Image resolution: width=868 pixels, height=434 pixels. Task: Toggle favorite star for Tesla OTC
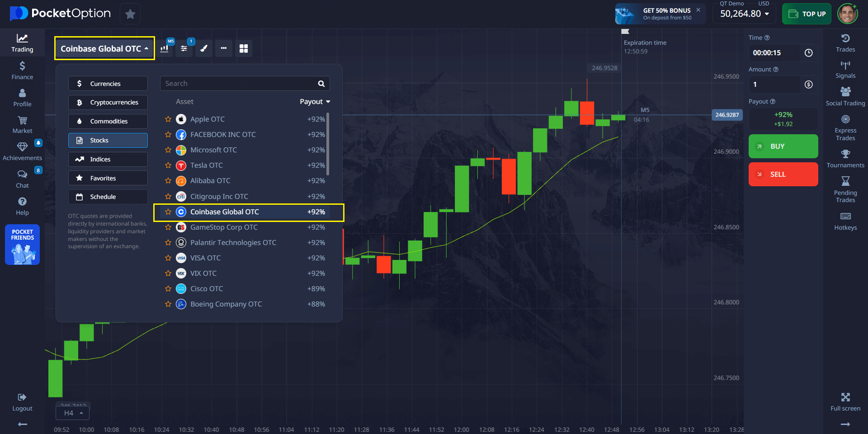point(168,165)
